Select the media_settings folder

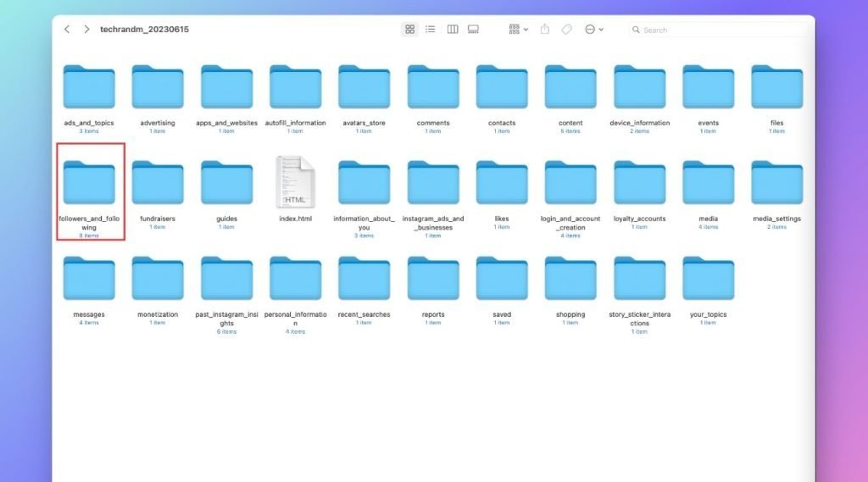(776, 182)
